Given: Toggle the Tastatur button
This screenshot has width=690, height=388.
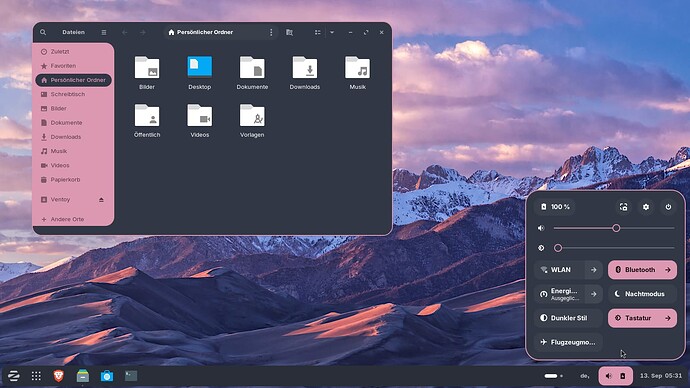Looking at the screenshot, I should [633, 318].
